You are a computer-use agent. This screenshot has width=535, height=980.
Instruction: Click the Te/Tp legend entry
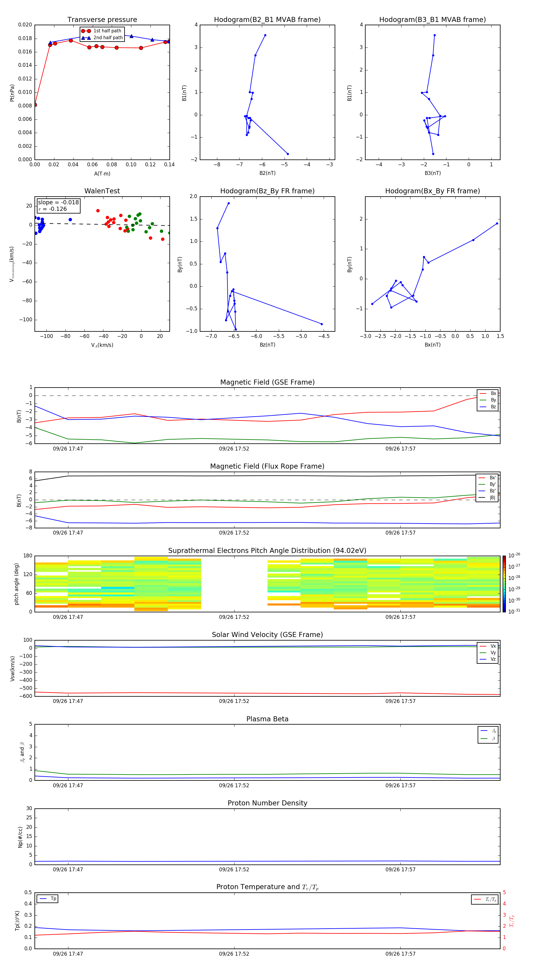(485, 899)
